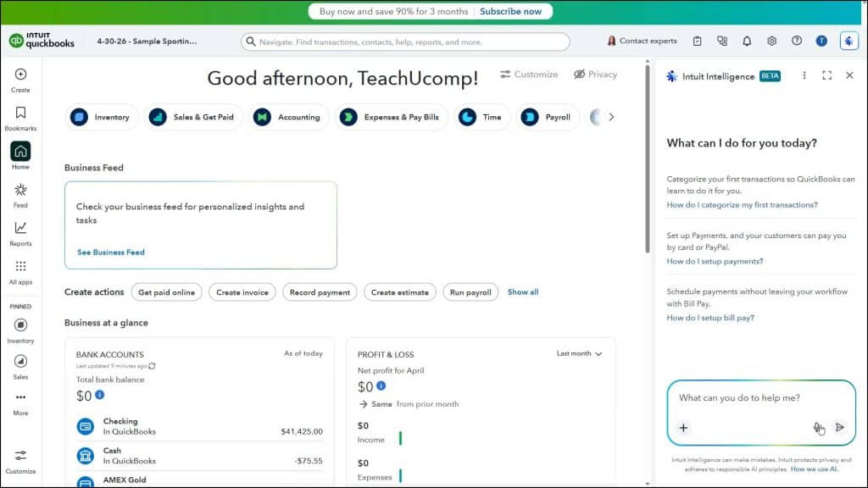Open the clipboard tasks icon in header
This screenshot has height=488, width=868.
697,41
